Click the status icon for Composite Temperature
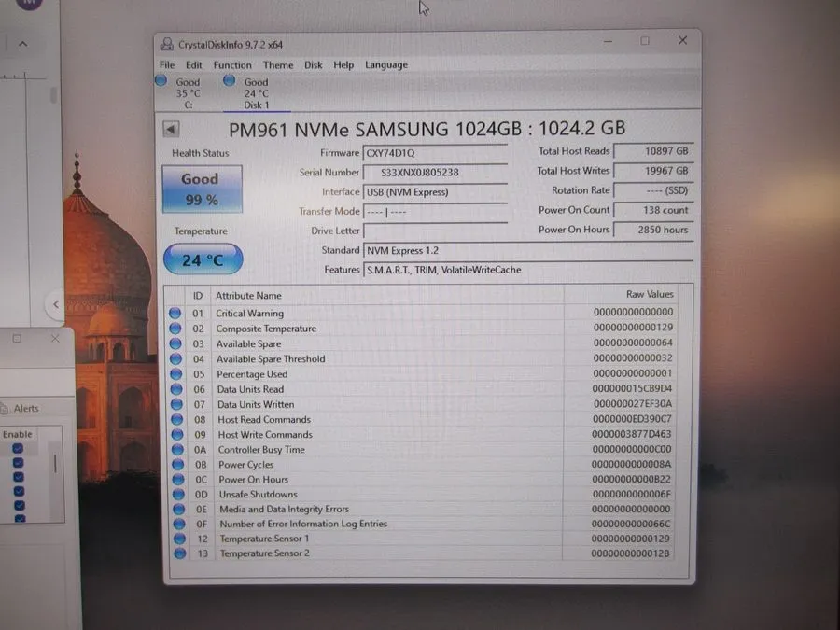The width and height of the screenshot is (840, 630). pos(175,329)
